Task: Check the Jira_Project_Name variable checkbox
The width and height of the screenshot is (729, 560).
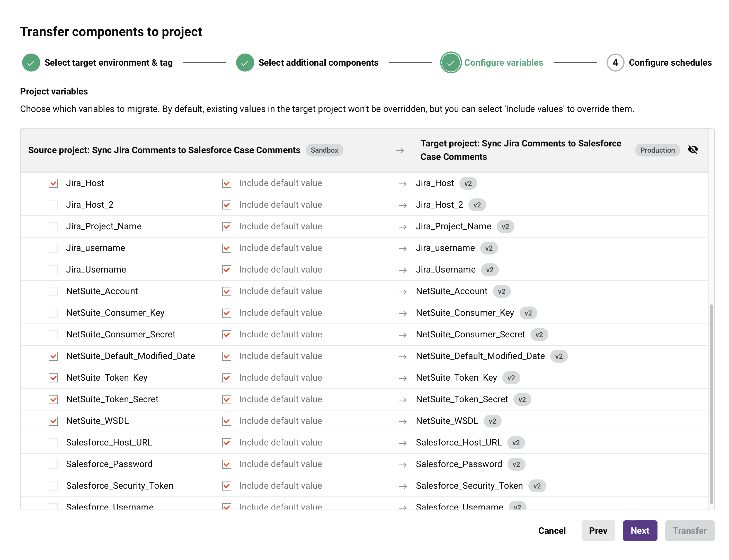Action: point(53,227)
